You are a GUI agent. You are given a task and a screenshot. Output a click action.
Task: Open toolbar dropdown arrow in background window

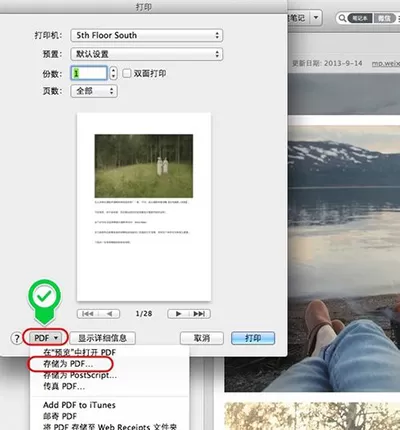coord(316,17)
